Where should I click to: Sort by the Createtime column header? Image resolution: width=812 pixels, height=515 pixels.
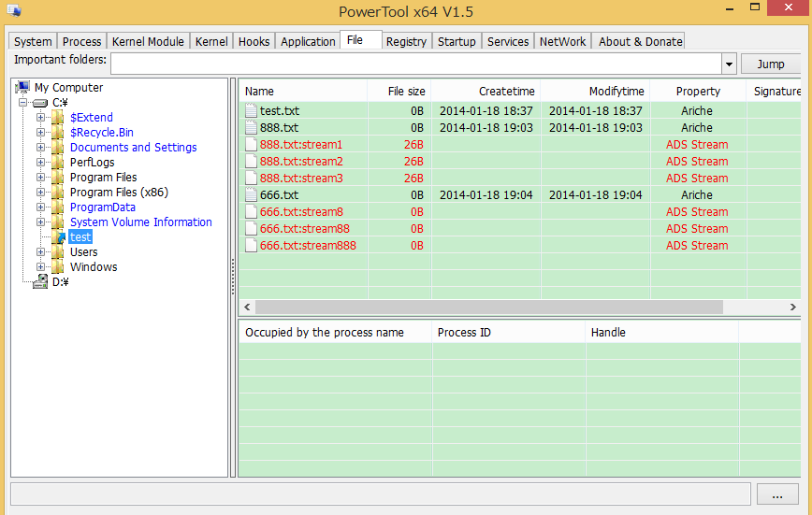click(x=486, y=91)
